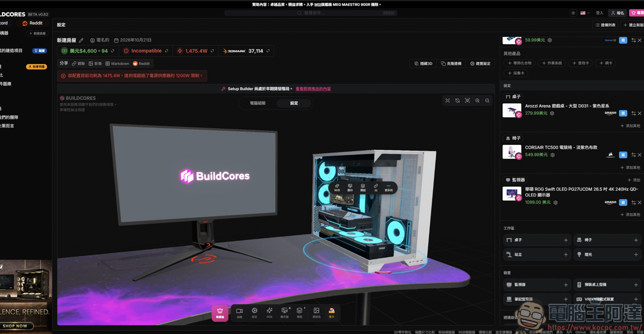The height and width of the screenshot is (334, 644).
Task: Copy the build 關聯 link
Action: click(78, 63)
